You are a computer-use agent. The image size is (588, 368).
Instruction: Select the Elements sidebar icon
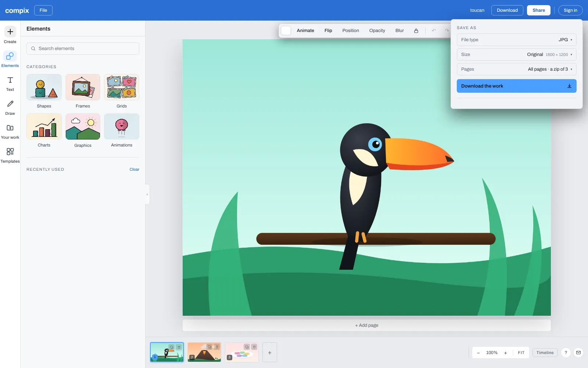click(10, 59)
